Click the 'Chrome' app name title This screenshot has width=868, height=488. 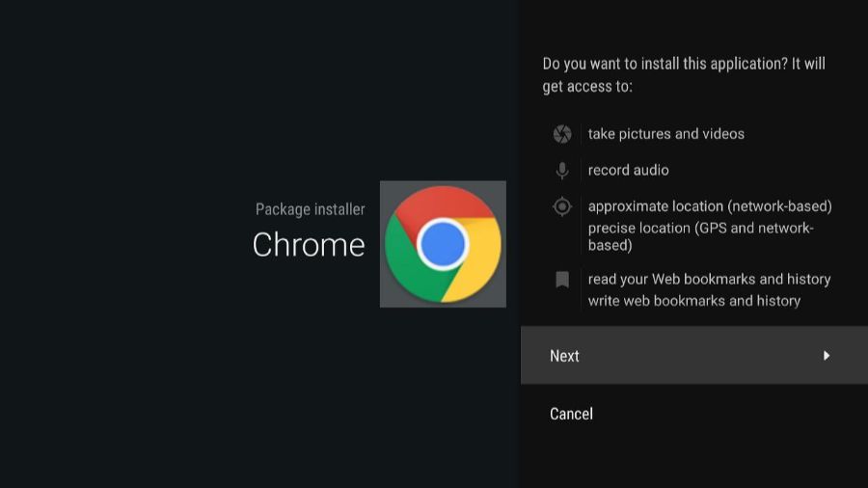(309, 245)
